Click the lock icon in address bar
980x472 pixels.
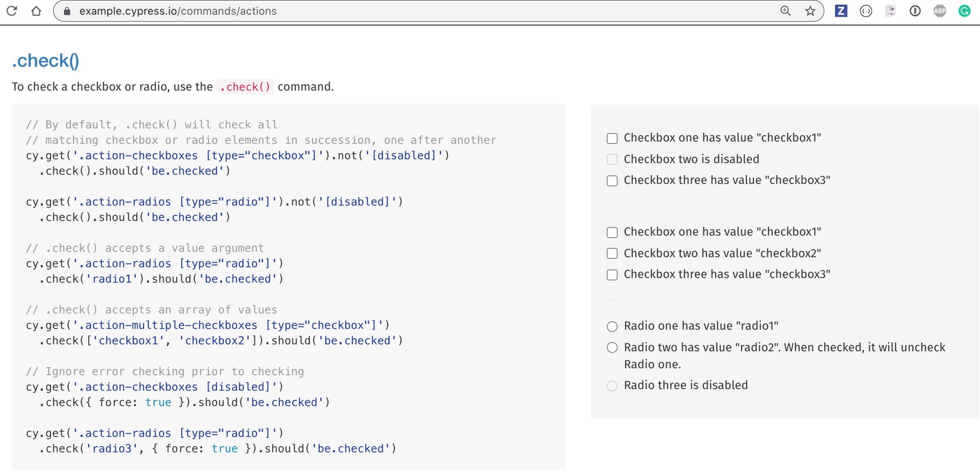click(x=67, y=11)
